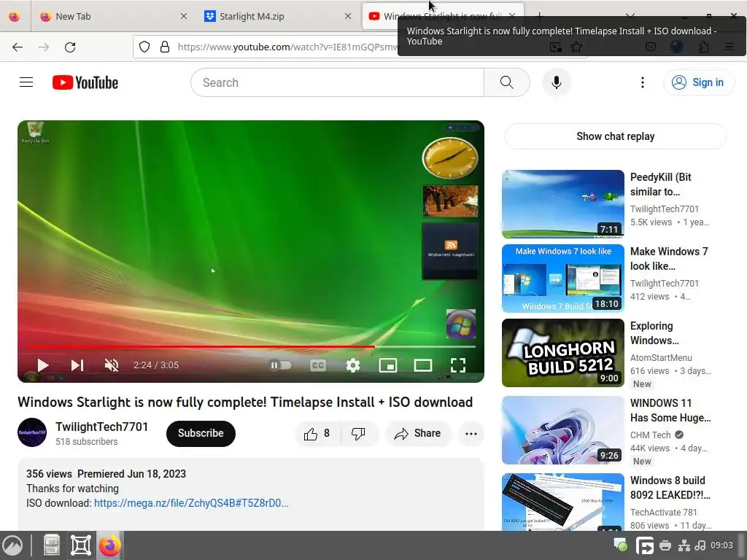Dislike the video with thumbs down
The width and height of the screenshot is (747, 560).
click(x=359, y=433)
